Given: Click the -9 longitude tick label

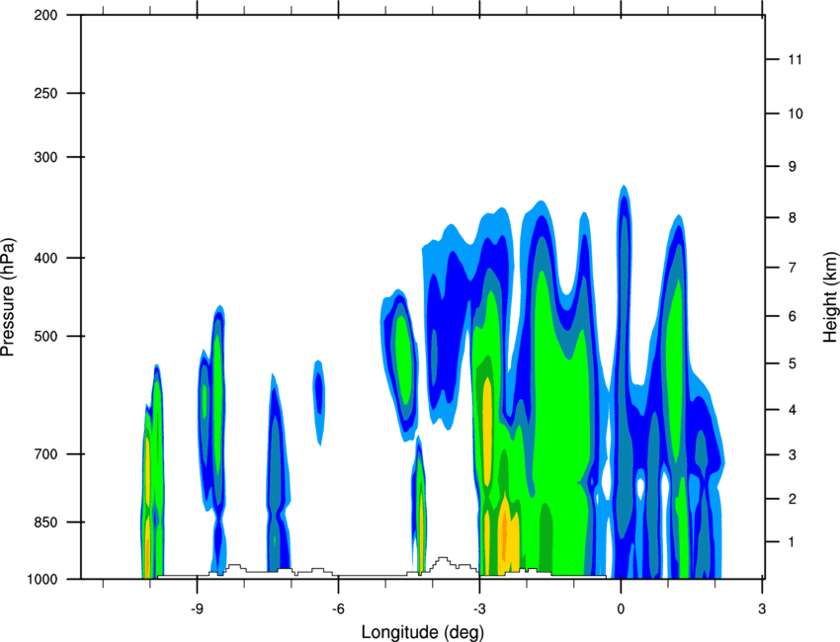Looking at the screenshot, I should 197,609.
